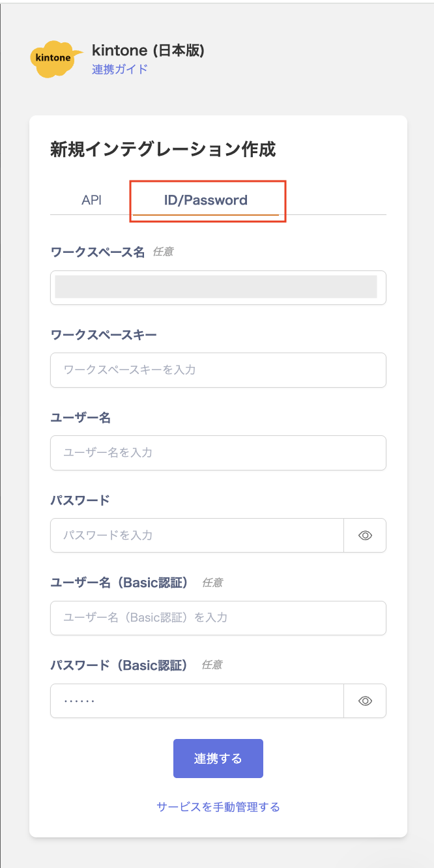The image size is (434, 868).
Task: Click the kintone cloud logo
Action: point(55,58)
